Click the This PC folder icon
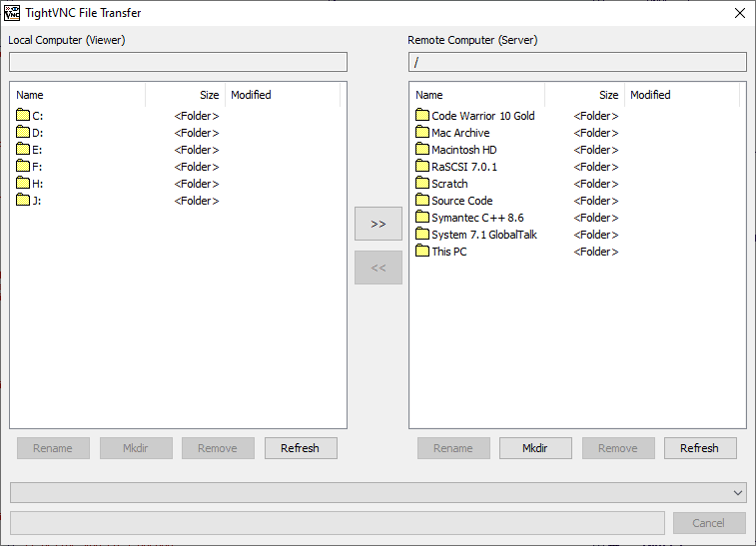This screenshot has width=756, height=546. point(422,251)
